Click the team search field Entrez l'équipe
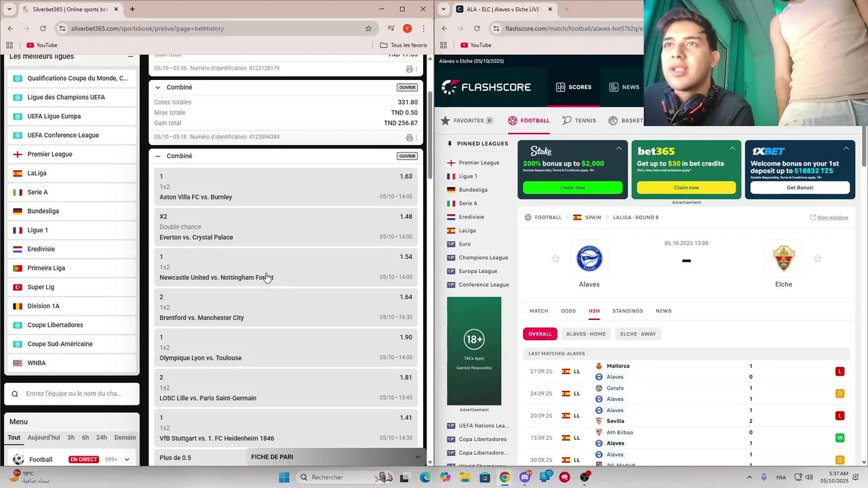Image resolution: width=868 pixels, height=488 pixels. (73, 394)
